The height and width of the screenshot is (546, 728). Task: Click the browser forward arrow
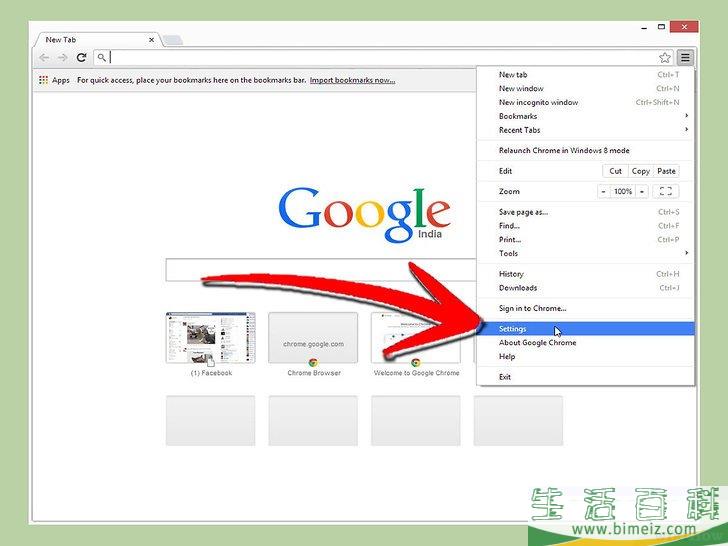point(63,58)
